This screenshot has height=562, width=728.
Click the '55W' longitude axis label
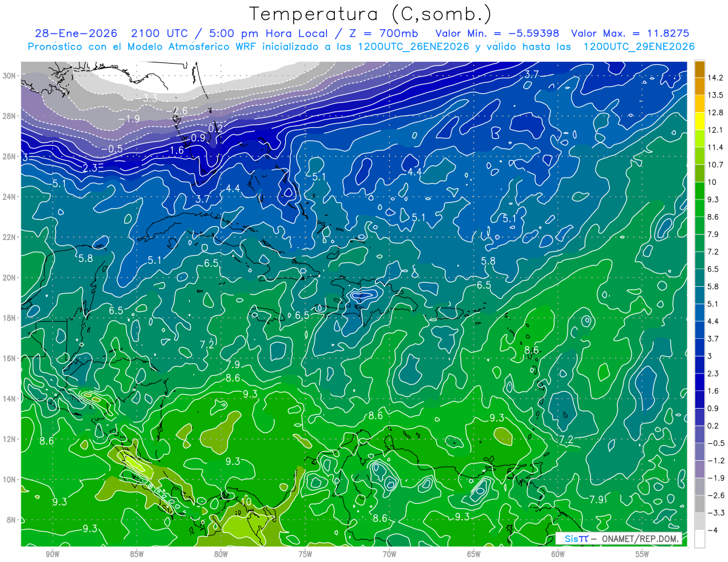[x=642, y=554]
